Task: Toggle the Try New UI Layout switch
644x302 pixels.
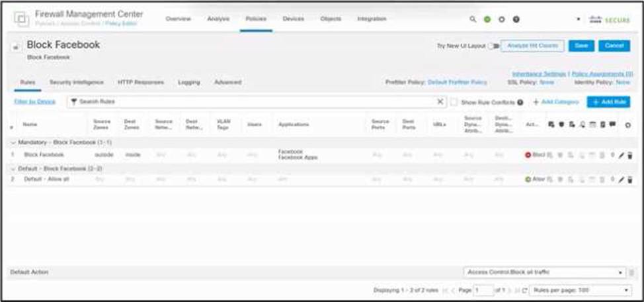Action: 493,46
